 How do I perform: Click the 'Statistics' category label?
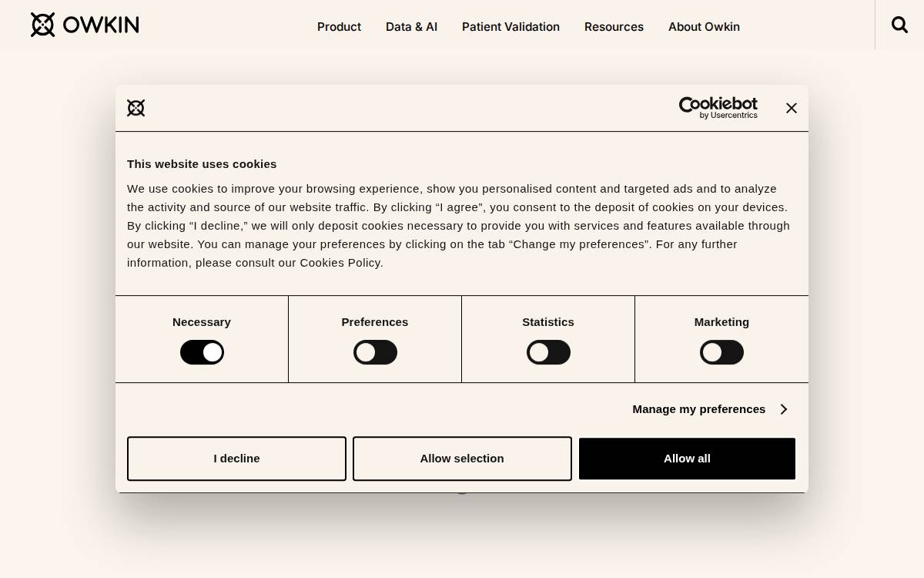point(548,322)
